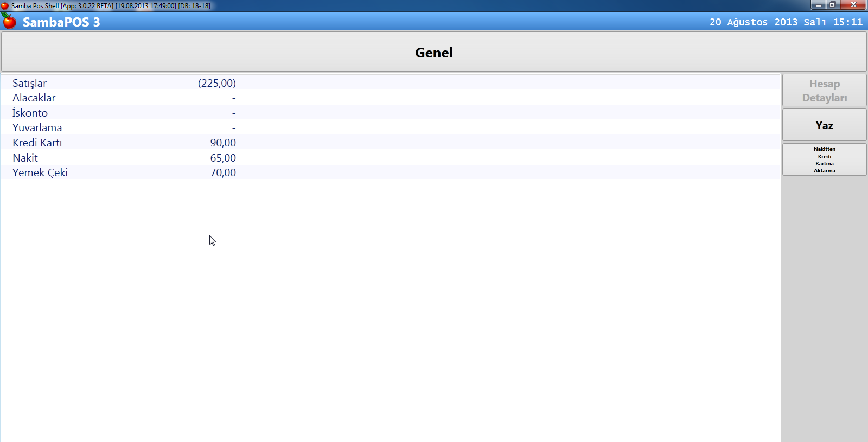Screen dimensions: 868x442
Task: Click the SambaPOS 3 title text
Action: point(61,22)
